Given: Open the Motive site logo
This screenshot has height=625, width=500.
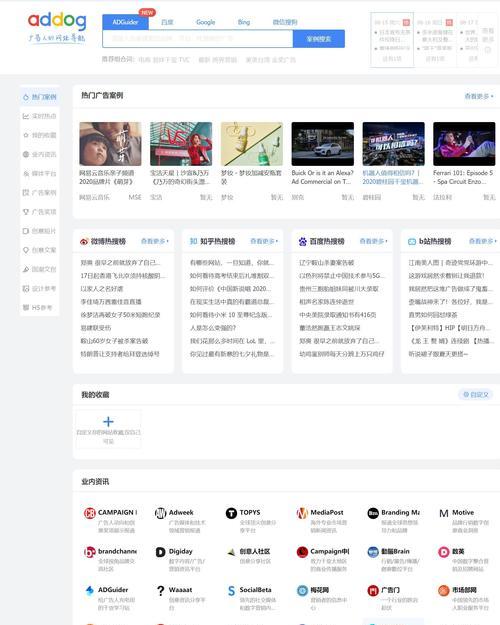Looking at the screenshot, I should click(443, 513).
